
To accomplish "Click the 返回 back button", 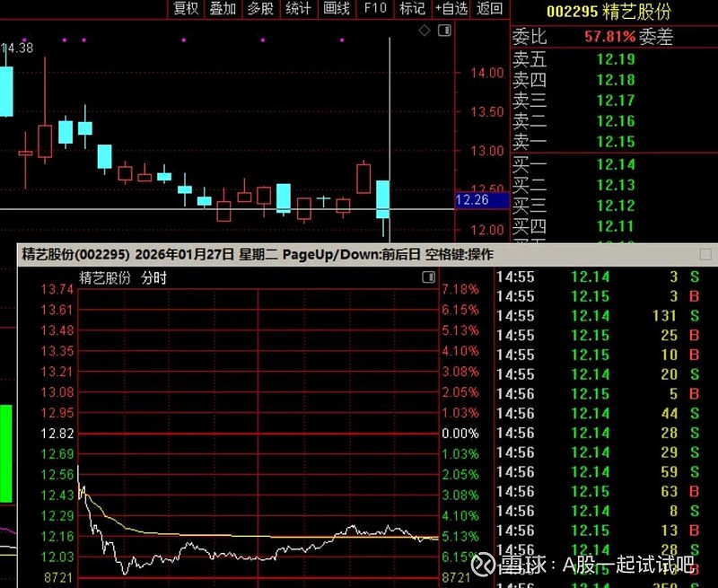I will (489, 8).
